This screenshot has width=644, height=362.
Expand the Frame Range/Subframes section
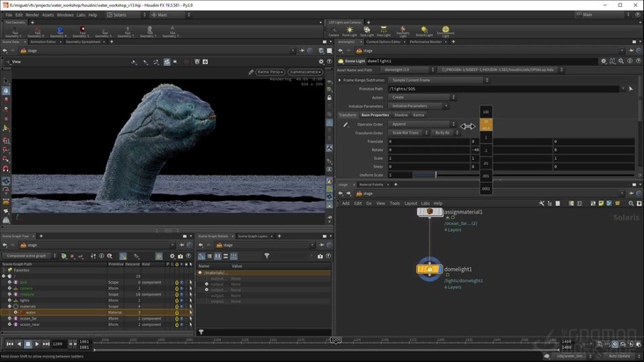340,80
